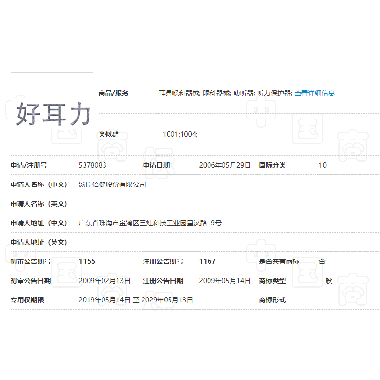The height and width of the screenshot is (380, 380).
Task: Open the blue detailed-info link after goods list
Action: click(314, 93)
